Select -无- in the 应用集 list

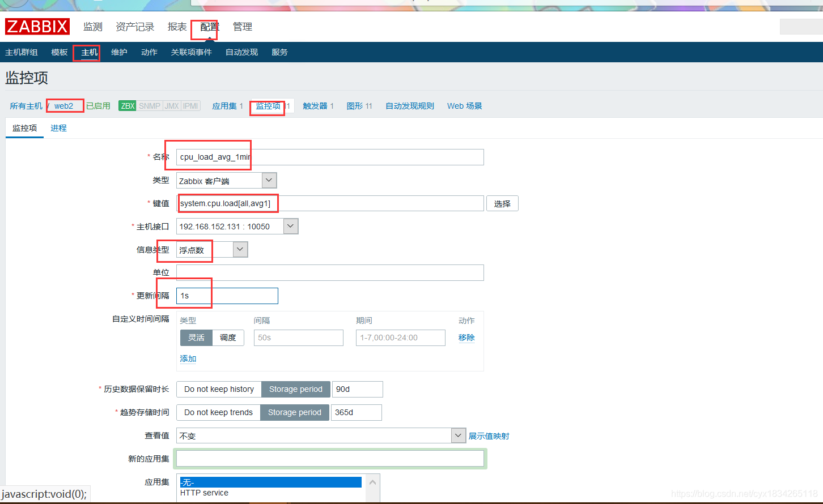(x=271, y=482)
